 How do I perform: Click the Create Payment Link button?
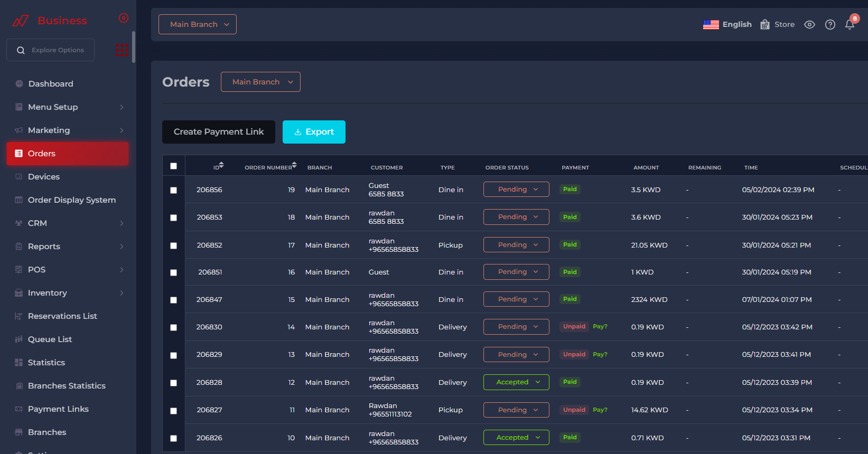coord(219,132)
